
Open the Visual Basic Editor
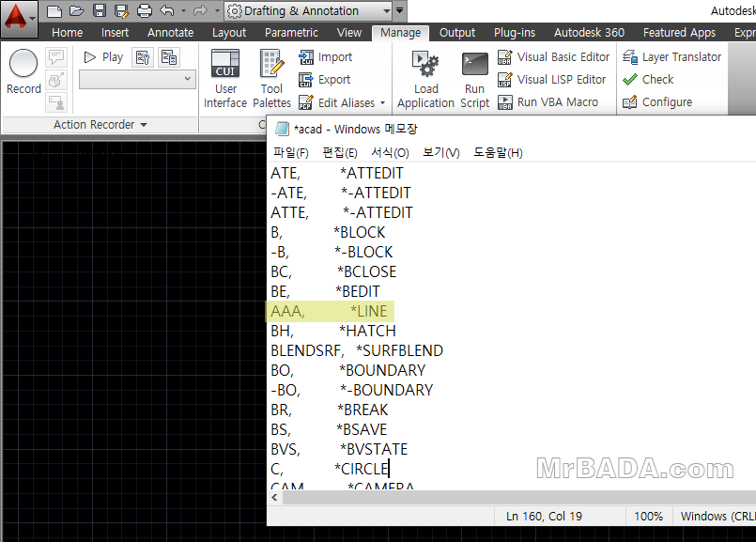coord(553,57)
